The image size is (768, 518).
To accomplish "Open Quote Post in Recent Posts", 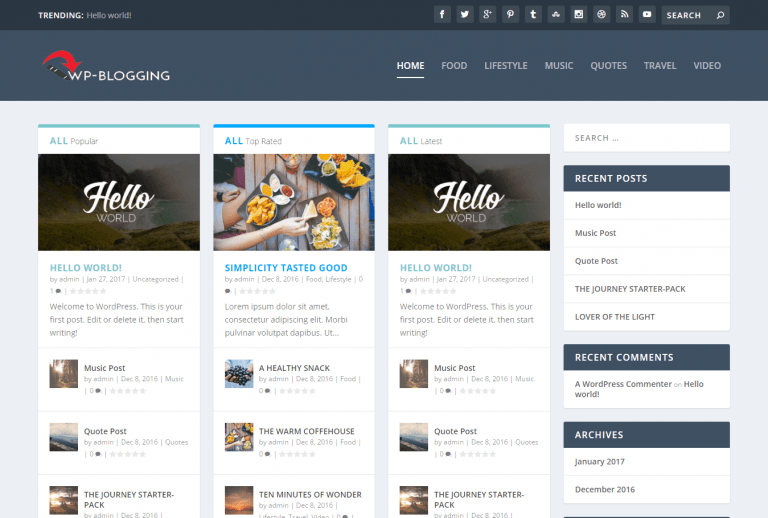I will [x=596, y=261].
